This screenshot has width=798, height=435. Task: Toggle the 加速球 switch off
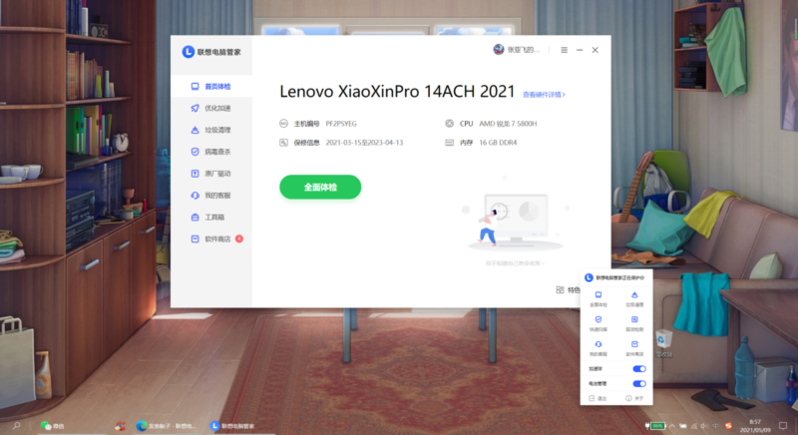pyautogui.click(x=639, y=369)
